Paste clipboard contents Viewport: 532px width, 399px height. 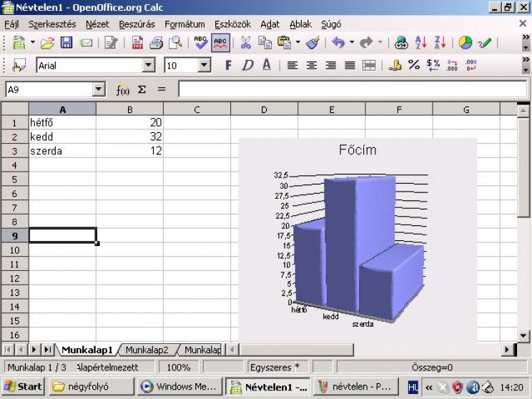pos(285,43)
